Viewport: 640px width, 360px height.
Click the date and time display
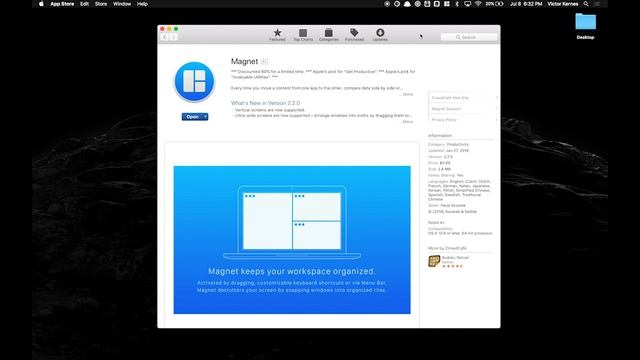(526, 4)
